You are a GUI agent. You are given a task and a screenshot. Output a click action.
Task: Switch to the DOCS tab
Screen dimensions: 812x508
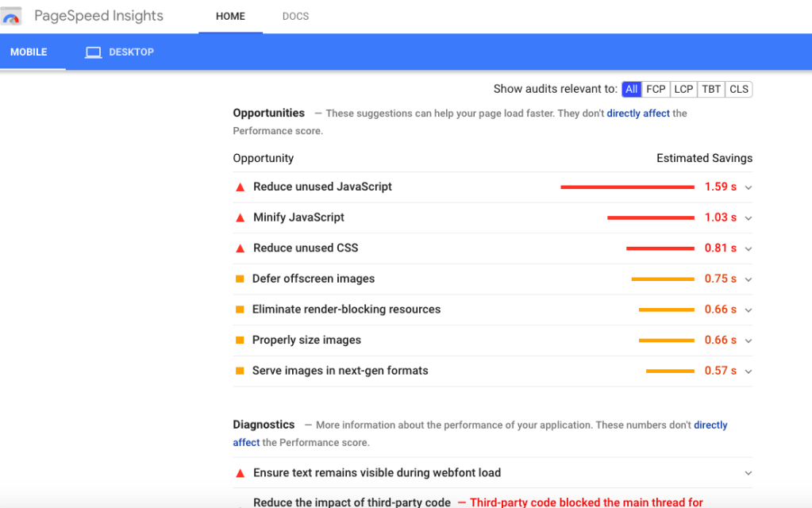pyautogui.click(x=295, y=16)
